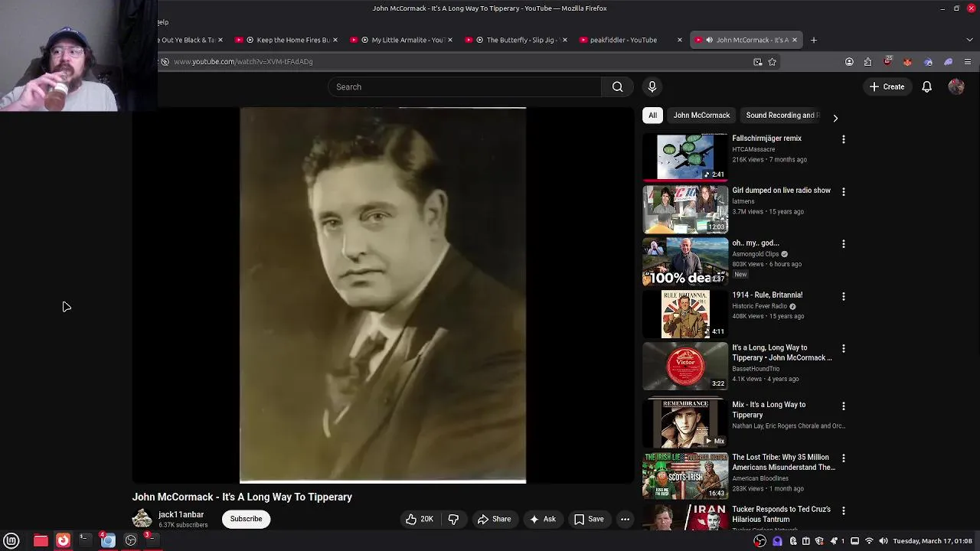Open jack11anbar channel name link
This screenshot has width=980, height=551.
181,515
